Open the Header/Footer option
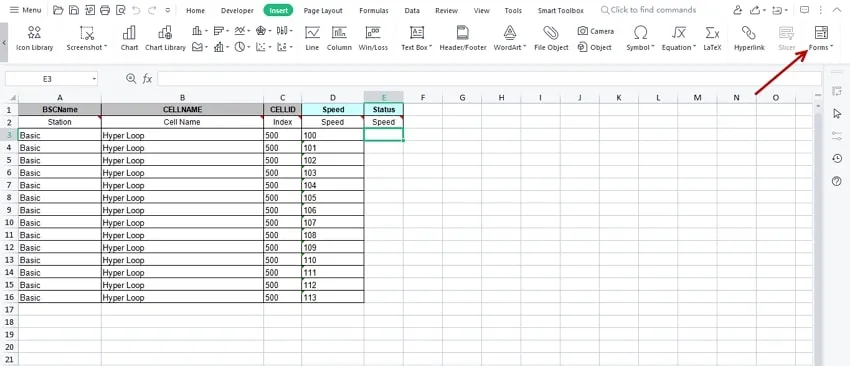 (462, 38)
